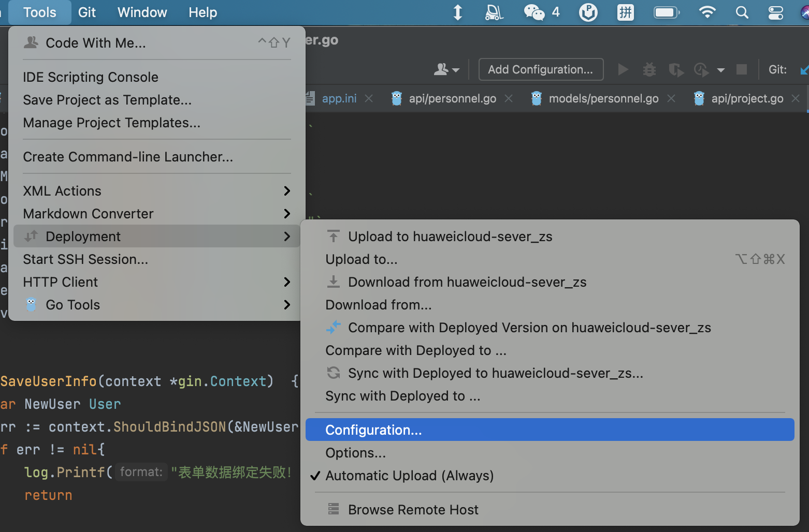Click Run with Coverage shield icon

(x=675, y=69)
